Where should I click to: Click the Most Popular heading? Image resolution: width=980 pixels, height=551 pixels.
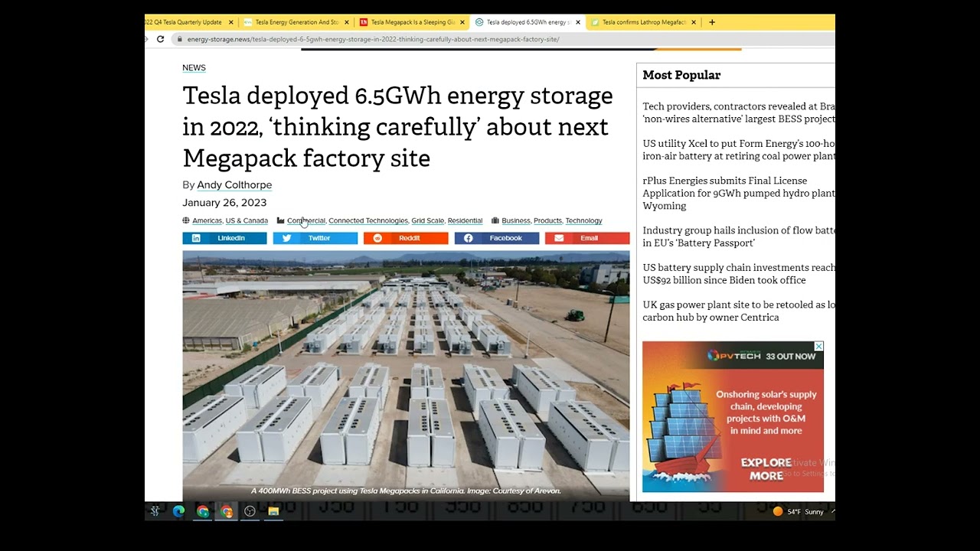coord(681,75)
